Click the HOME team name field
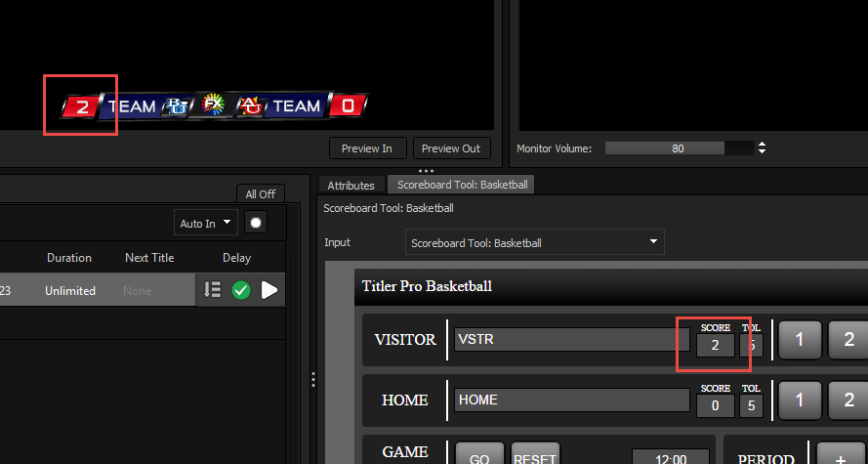Image resolution: width=868 pixels, height=464 pixels. pyautogui.click(x=572, y=400)
